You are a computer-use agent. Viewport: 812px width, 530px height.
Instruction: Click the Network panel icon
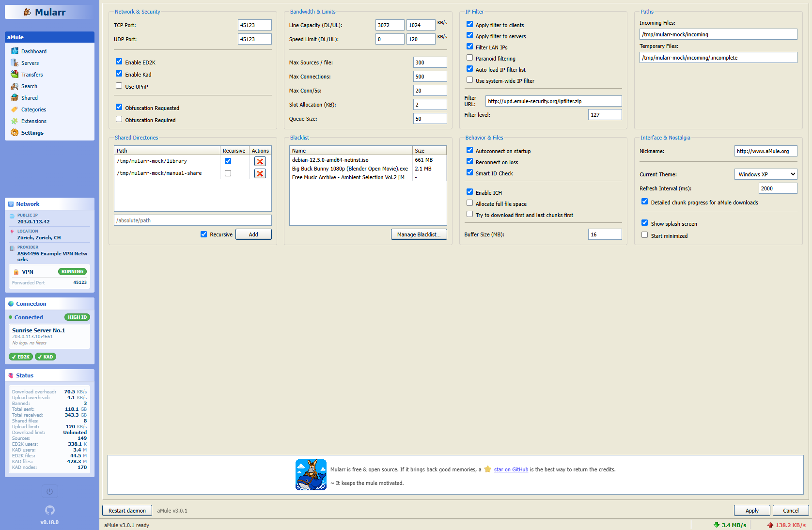click(11, 204)
